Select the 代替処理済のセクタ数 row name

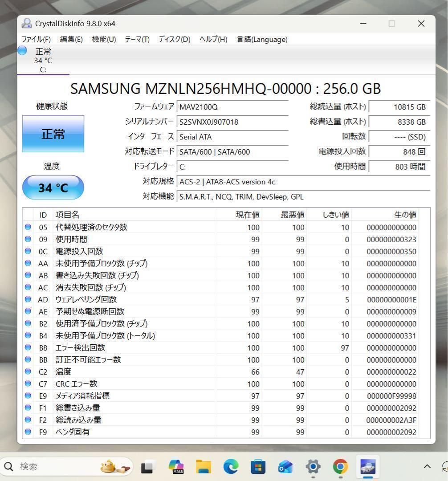[x=91, y=227]
